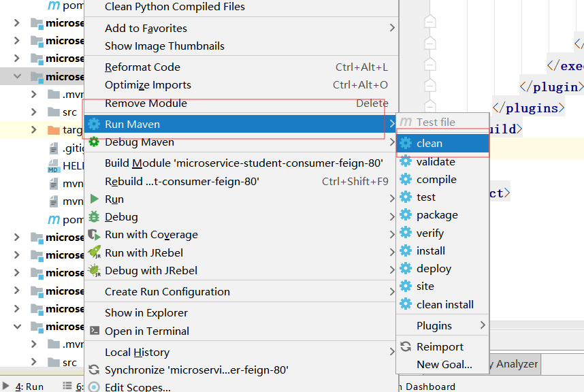Click the Maven m icon by Test file
The width and height of the screenshot is (584, 392).
[x=406, y=122]
